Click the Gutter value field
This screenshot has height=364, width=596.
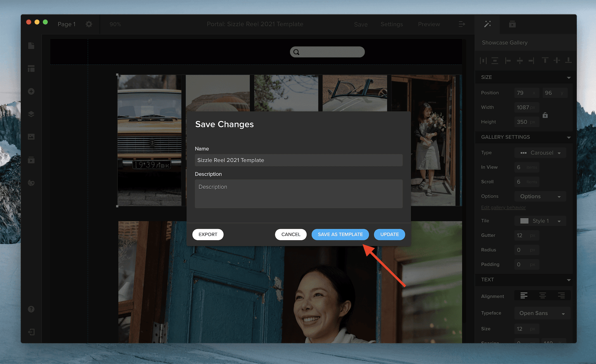coord(527,235)
